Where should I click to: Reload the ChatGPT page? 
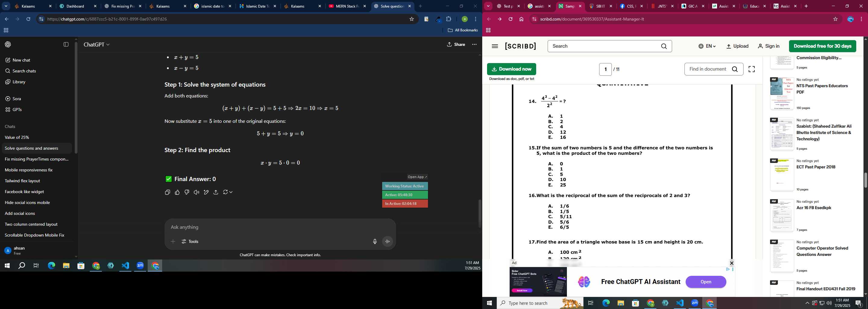coord(28,19)
